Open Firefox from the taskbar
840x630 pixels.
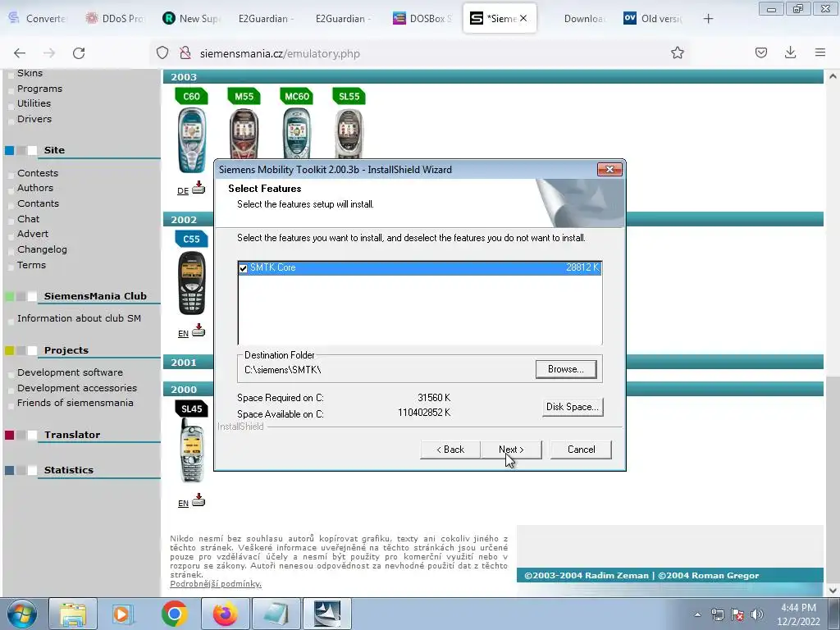[225, 614]
